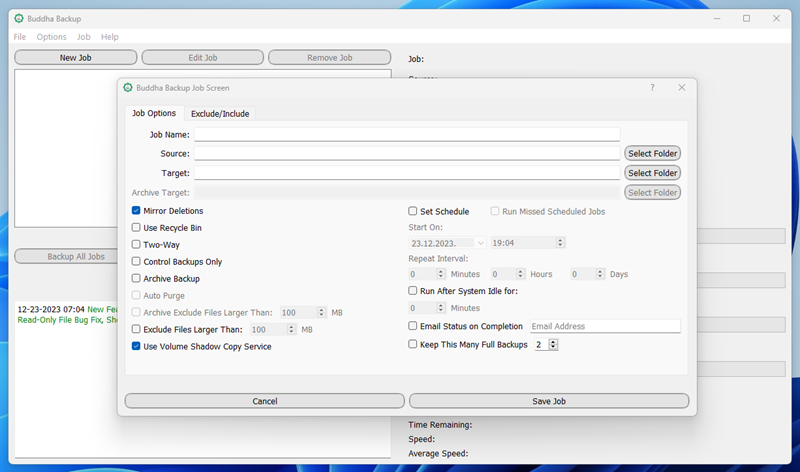
Task: Enable the Use Recycle Bin option
Action: click(136, 228)
